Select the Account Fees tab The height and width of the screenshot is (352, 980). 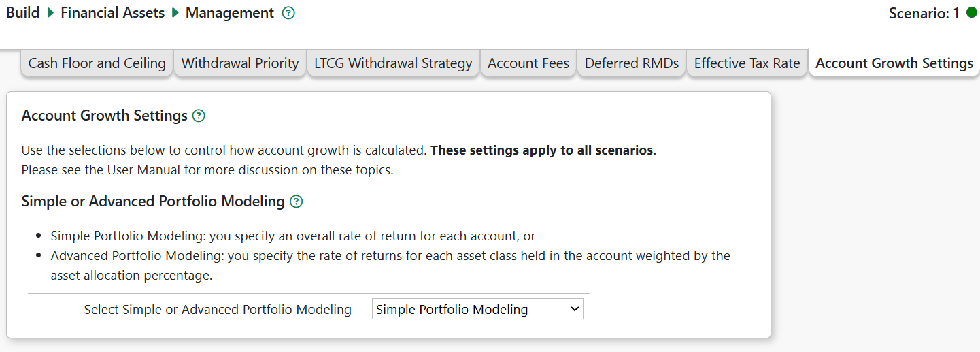(528, 63)
